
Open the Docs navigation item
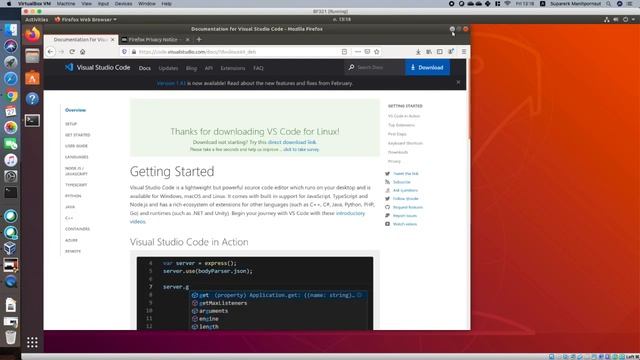pos(144,68)
